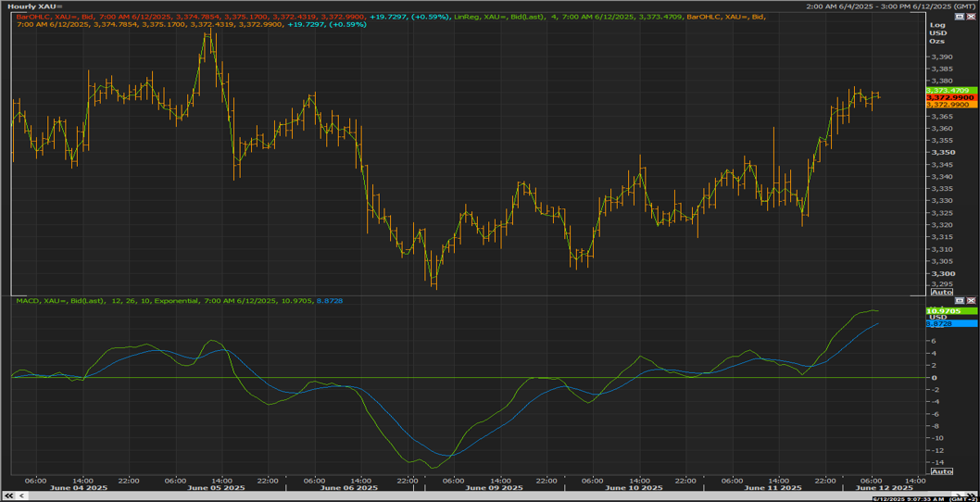Click the Log scale label

click(936, 25)
